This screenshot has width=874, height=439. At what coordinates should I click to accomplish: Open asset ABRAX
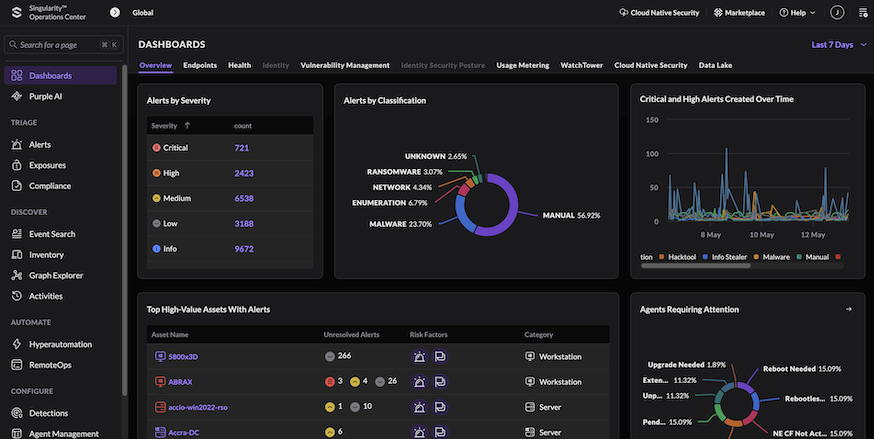coord(180,382)
